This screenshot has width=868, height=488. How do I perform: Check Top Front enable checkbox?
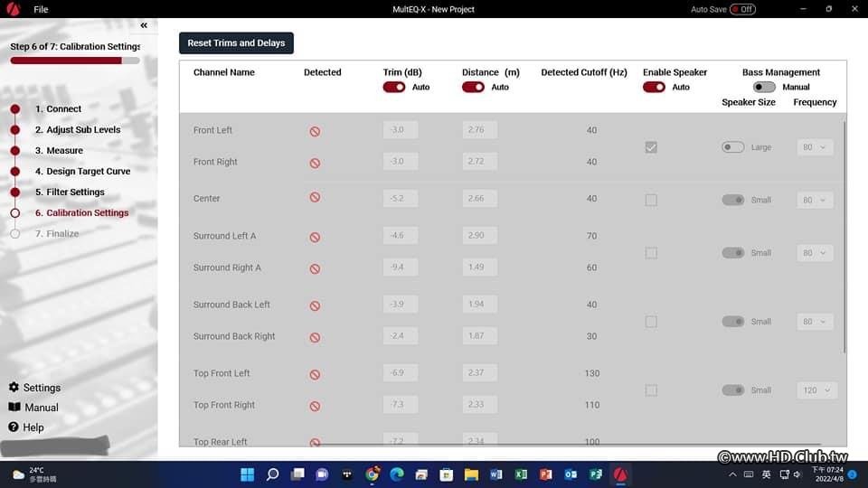[x=651, y=390]
